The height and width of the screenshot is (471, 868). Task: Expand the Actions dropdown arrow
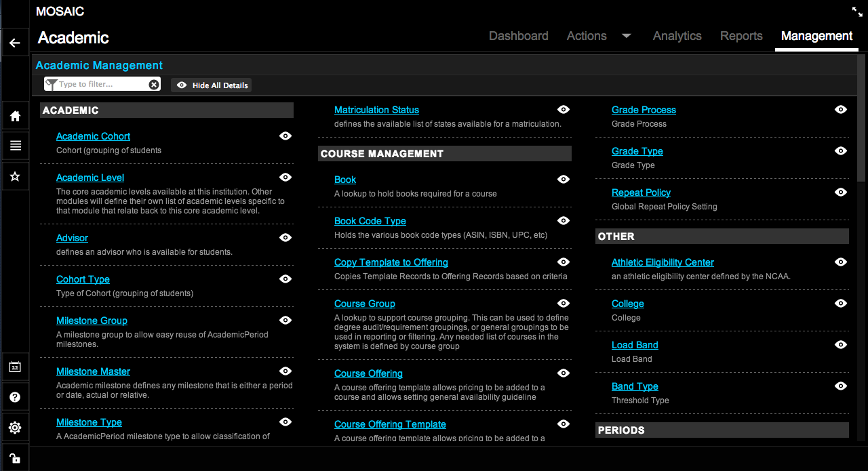click(627, 36)
